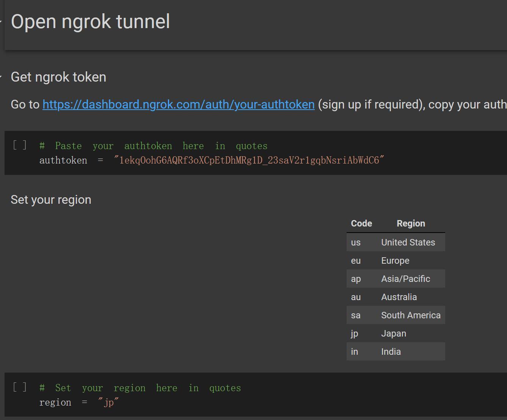This screenshot has height=420, width=507.
Task: Click the "sa" code cell
Action: [356, 315]
